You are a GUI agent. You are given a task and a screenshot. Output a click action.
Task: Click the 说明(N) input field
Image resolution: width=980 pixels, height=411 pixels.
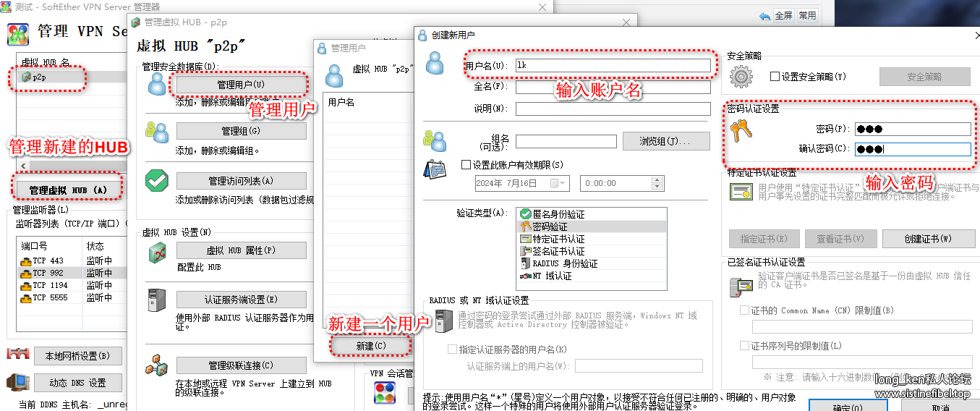[613, 109]
